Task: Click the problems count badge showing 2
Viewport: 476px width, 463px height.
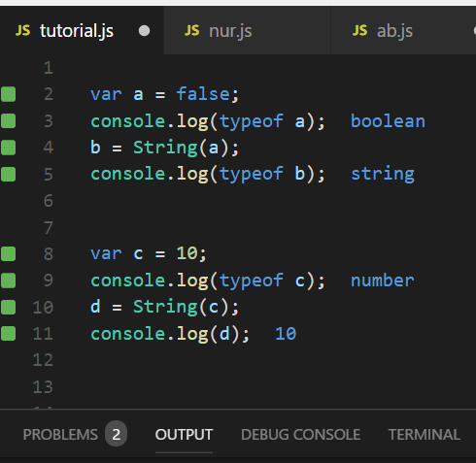Action: (116, 434)
